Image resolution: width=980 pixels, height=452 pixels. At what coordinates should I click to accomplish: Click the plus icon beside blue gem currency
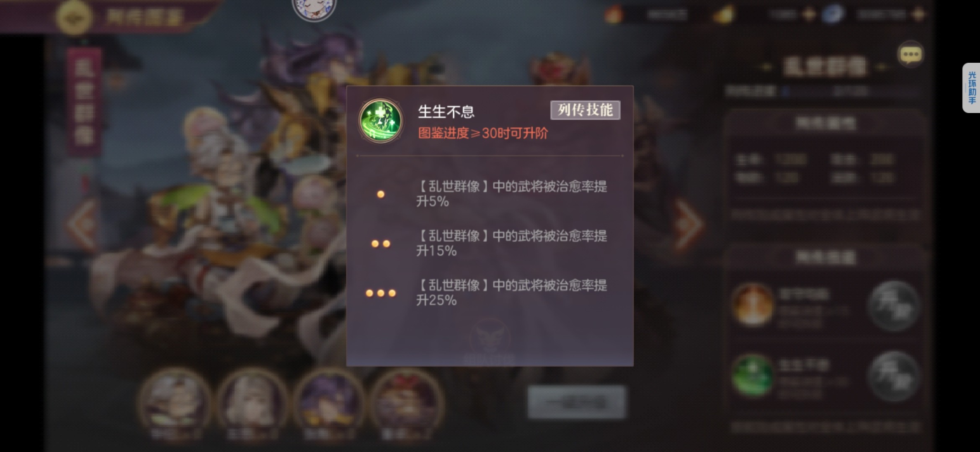pos(919,15)
